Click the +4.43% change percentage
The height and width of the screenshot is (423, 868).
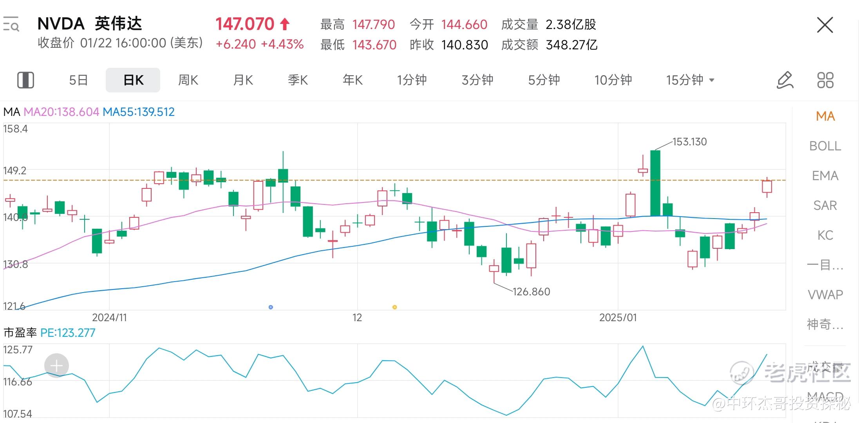click(x=282, y=44)
